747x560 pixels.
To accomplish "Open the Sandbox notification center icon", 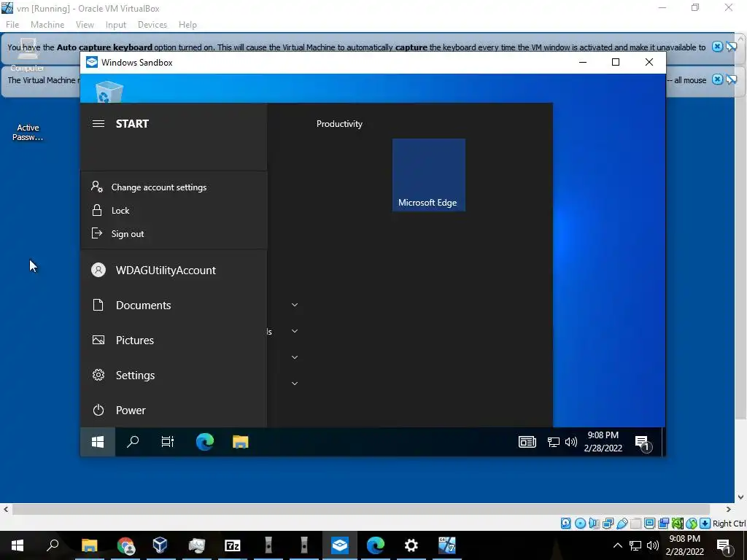I will click(642, 443).
